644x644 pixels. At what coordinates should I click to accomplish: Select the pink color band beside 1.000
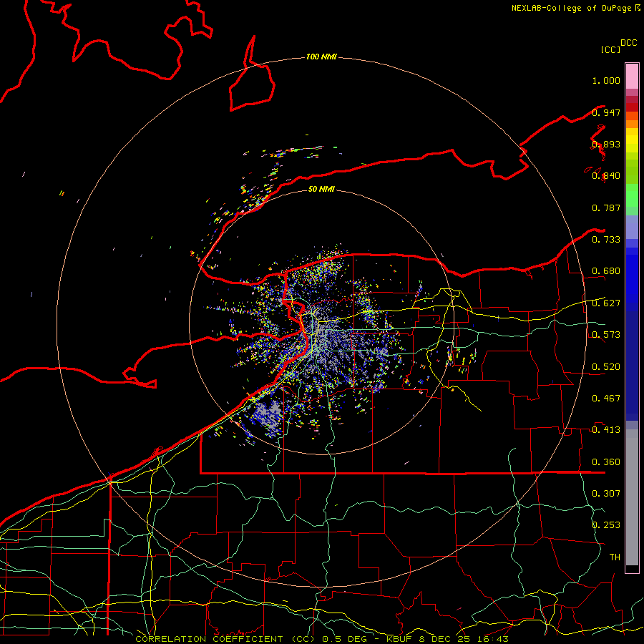pos(632,77)
